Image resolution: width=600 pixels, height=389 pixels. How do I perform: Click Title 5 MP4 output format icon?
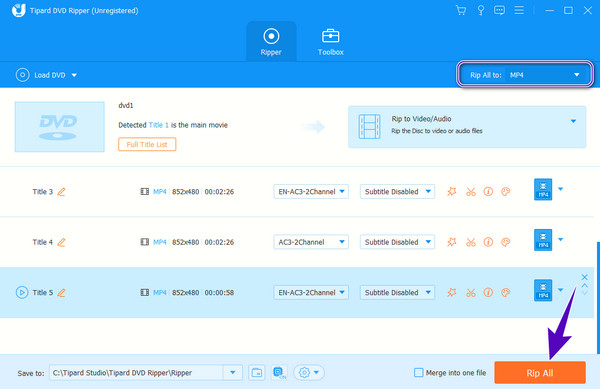pyautogui.click(x=543, y=290)
